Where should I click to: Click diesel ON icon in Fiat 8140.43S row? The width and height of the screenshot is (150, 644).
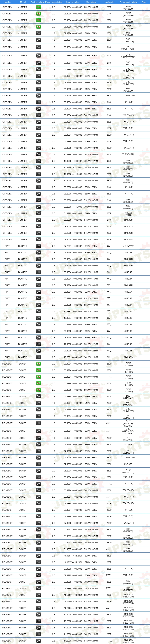tap(38, 357)
